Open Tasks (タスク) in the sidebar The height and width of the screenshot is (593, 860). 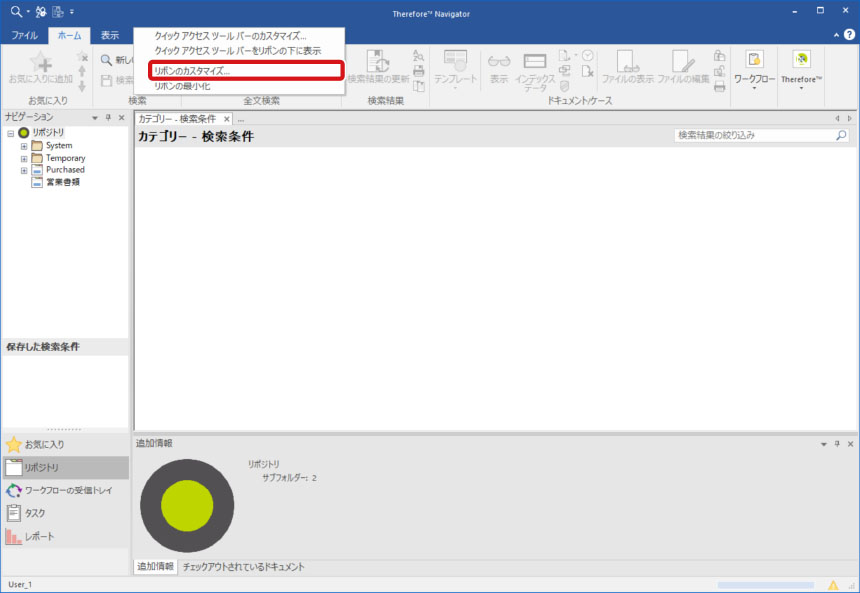pyautogui.click(x=34, y=513)
